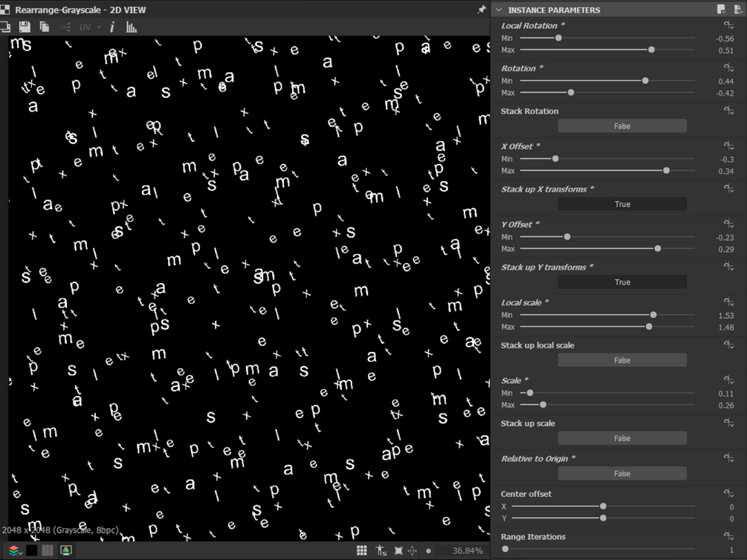The height and width of the screenshot is (560, 747).
Task: Open Stack Rotation parameter function menu
Action: (x=728, y=111)
